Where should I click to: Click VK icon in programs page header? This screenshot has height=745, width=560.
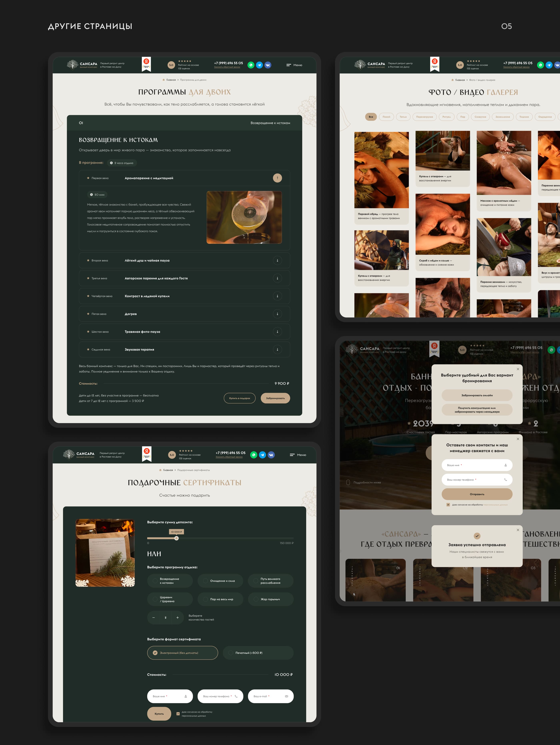pyautogui.click(x=268, y=65)
